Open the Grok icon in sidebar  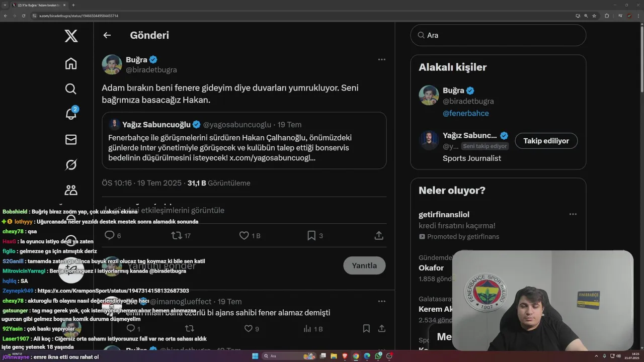click(71, 164)
